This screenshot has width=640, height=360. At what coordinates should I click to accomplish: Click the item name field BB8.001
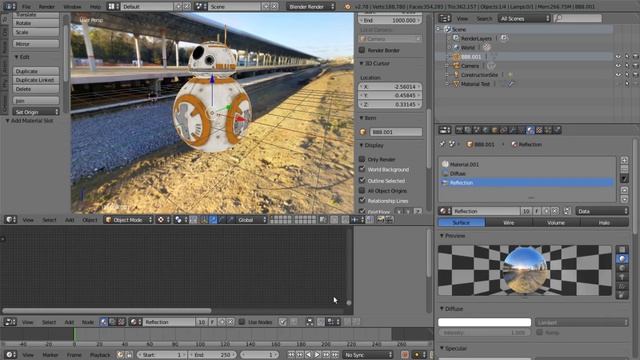pyautogui.click(x=396, y=132)
